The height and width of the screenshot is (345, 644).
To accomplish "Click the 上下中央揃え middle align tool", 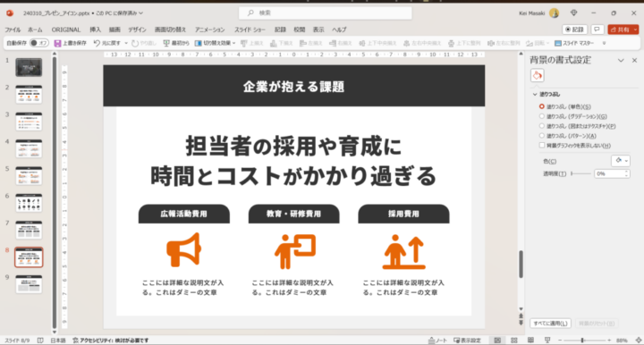I will coord(377,43).
